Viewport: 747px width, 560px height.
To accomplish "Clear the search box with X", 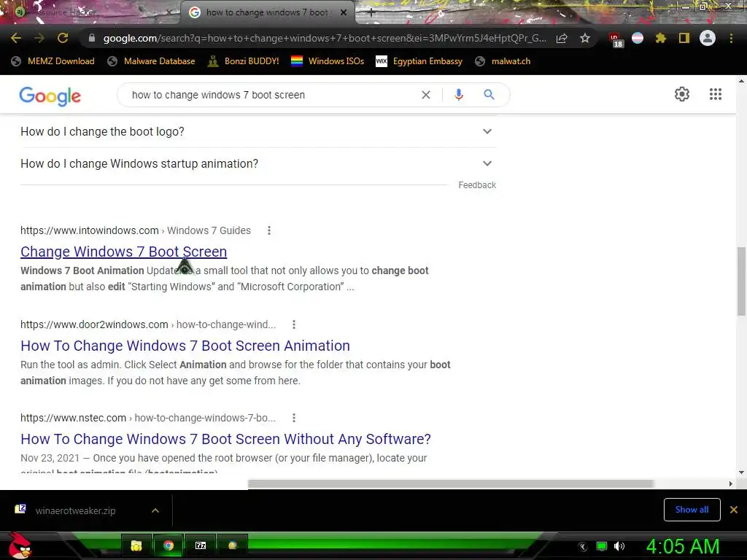I will click(426, 95).
